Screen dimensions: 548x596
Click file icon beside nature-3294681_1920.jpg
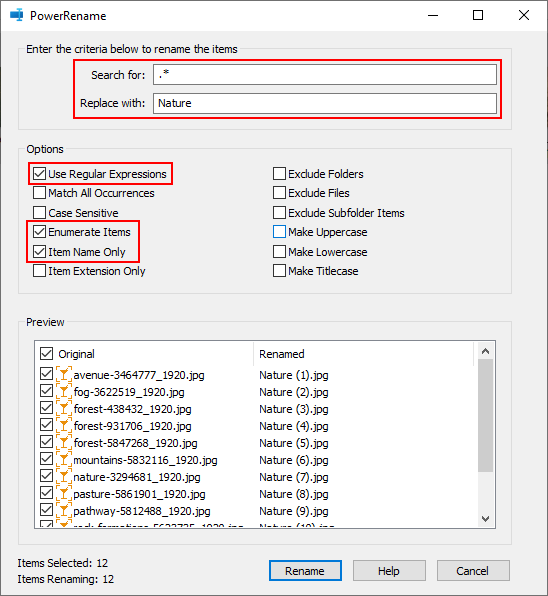(63, 476)
